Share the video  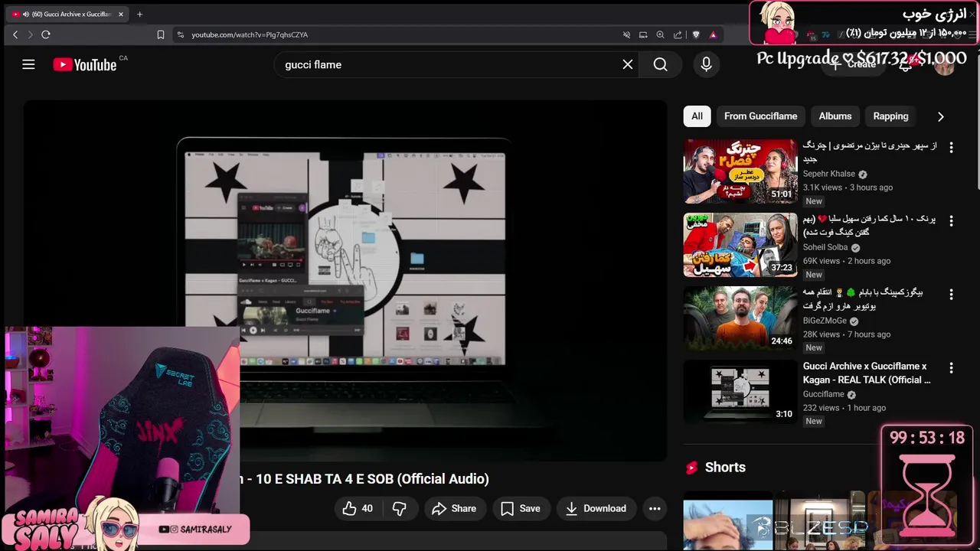tap(454, 508)
